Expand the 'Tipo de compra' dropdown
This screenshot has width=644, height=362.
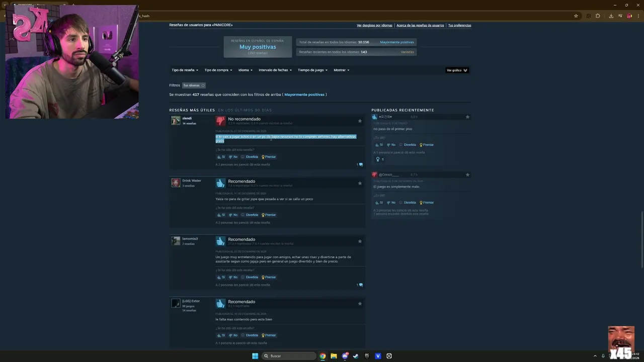tap(218, 70)
